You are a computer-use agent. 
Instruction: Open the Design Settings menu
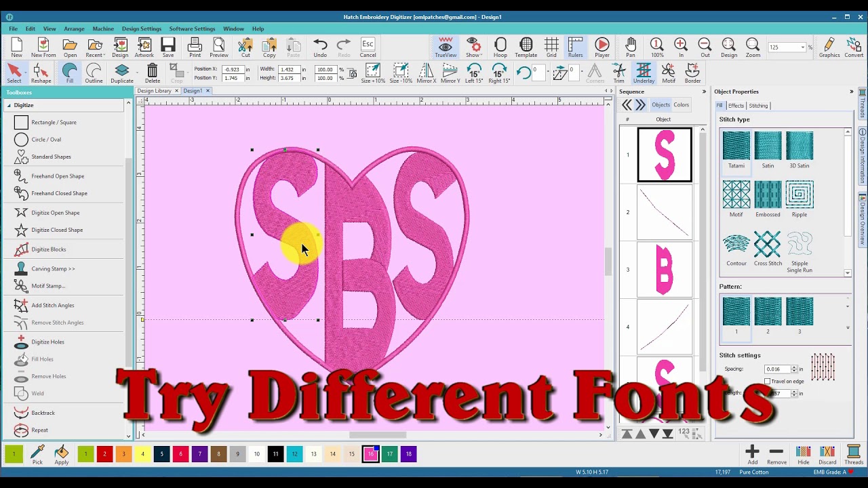(x=142, y=28)
